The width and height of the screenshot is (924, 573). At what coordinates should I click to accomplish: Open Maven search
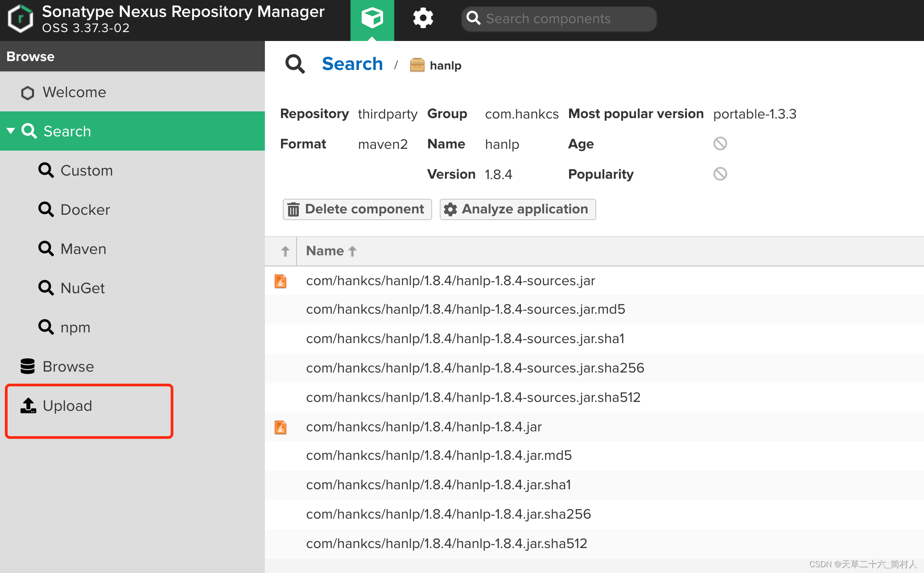(132, 249)
